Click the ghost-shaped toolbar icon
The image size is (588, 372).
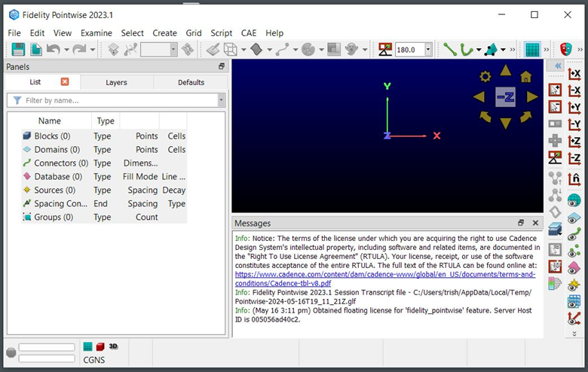[351, 50]
